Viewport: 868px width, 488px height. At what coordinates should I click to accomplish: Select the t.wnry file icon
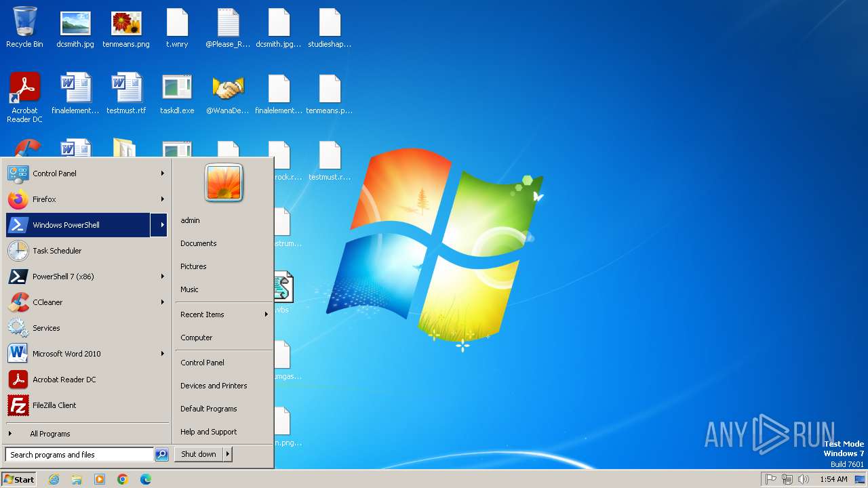(x=177, y=28)
